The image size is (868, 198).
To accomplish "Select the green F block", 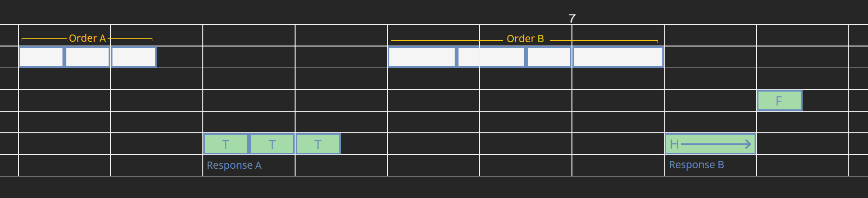I will (x=779, y=101).
